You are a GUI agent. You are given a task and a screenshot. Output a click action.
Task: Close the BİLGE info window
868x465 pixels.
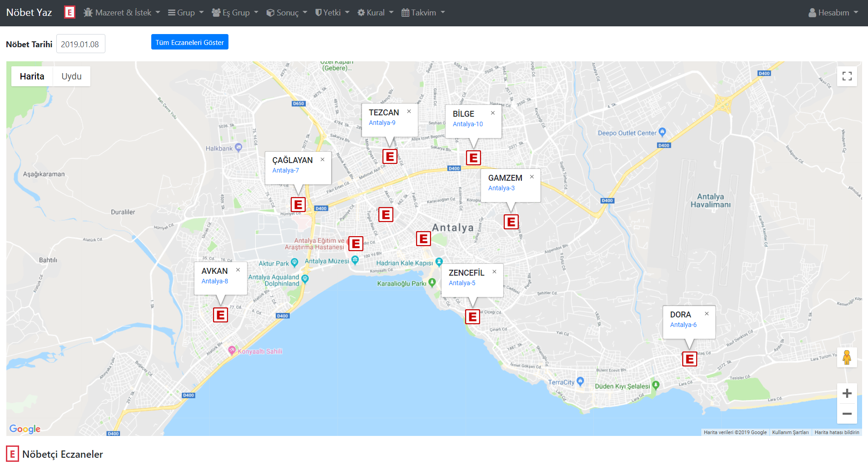pyautogui.click(x=492, y=113)
